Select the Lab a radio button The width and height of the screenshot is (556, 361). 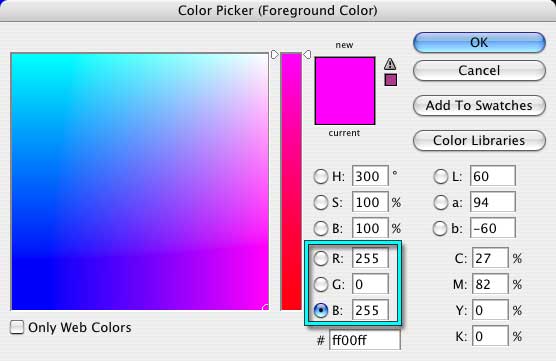point(441,202)
